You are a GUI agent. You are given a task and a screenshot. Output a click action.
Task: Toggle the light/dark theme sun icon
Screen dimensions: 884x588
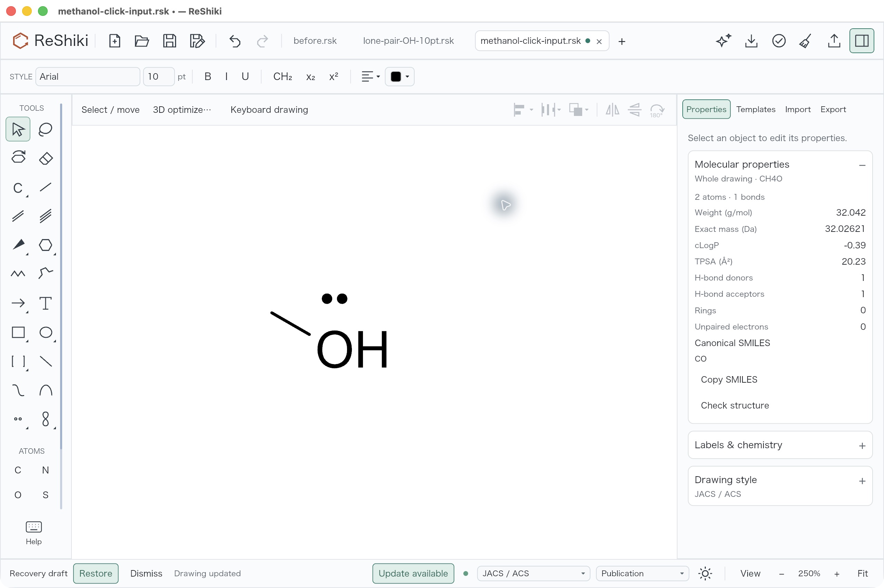pyautogui.click(x=705, y=574)
